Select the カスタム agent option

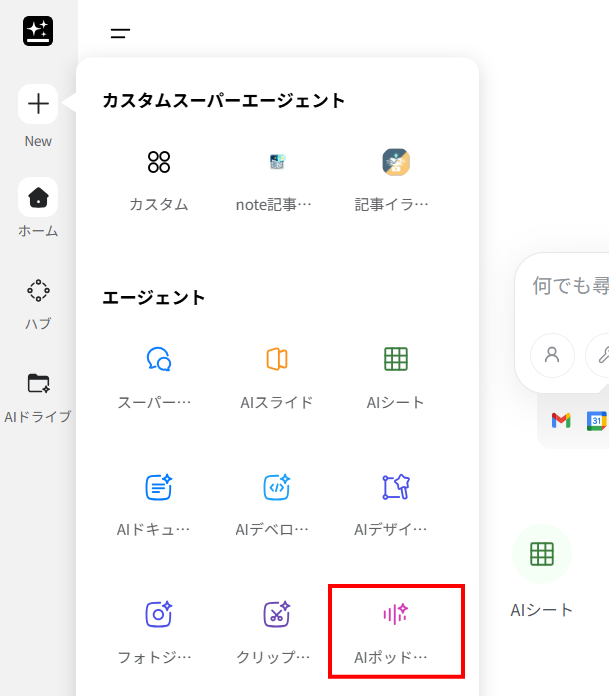click(x=159, y=177)
